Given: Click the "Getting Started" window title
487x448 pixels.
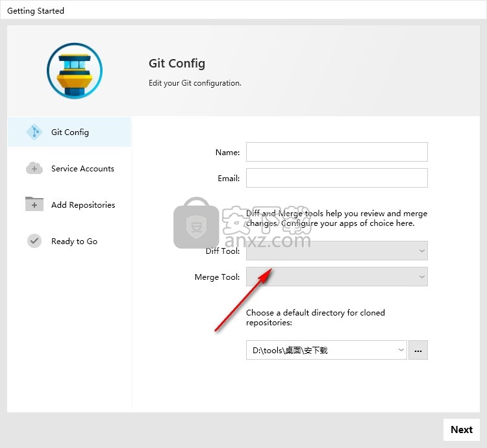Looking at the screenshot, I should (36, 10).
